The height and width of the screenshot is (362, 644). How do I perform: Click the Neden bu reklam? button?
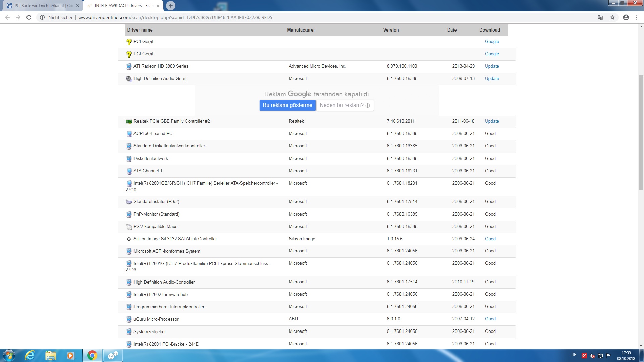coord(344,105)
